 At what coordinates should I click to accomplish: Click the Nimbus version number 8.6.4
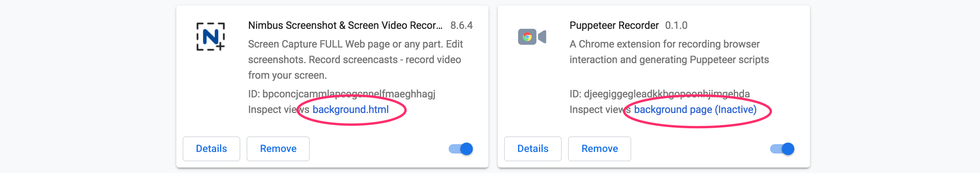pos(462,25)
